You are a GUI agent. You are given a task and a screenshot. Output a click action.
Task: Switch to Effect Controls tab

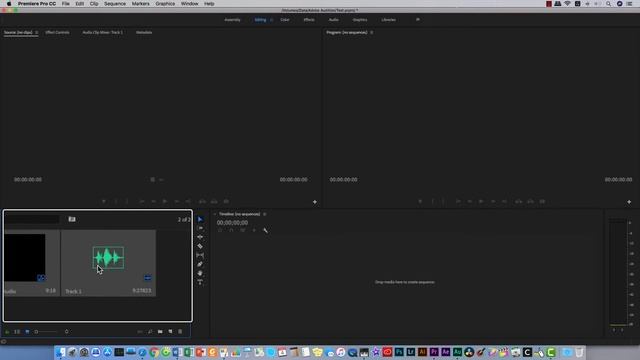pyautogui.click(x=57, y=32)
